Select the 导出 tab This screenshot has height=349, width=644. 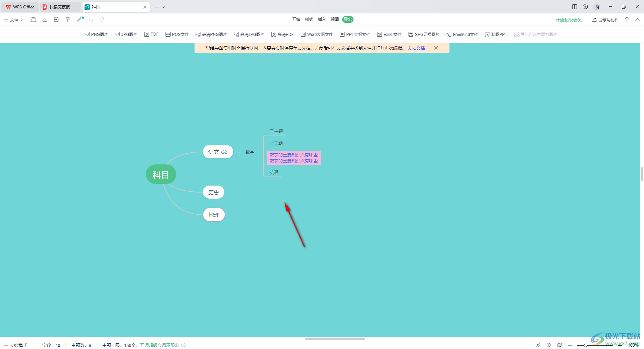(348, 19)
